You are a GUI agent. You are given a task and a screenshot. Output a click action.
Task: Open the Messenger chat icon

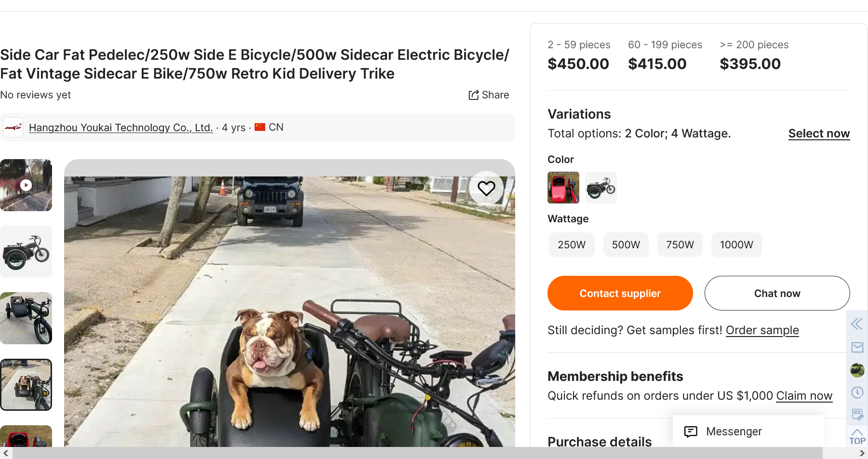[691, 432]
